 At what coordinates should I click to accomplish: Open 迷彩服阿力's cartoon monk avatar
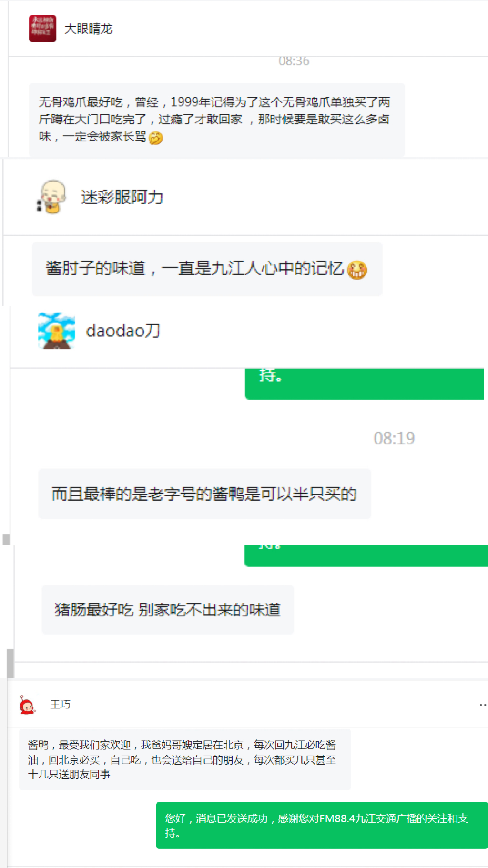click(51, 197)
